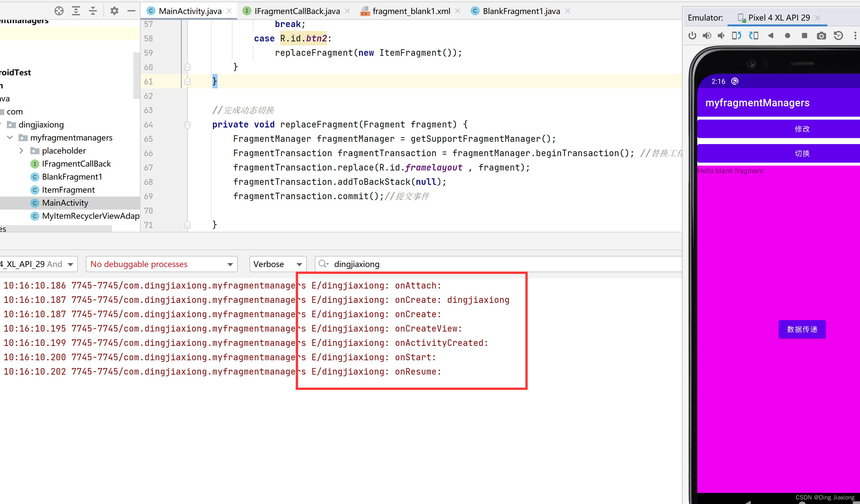Click the myfragmentManagers app title
860x504 pixels.
(x=757, y=103)
